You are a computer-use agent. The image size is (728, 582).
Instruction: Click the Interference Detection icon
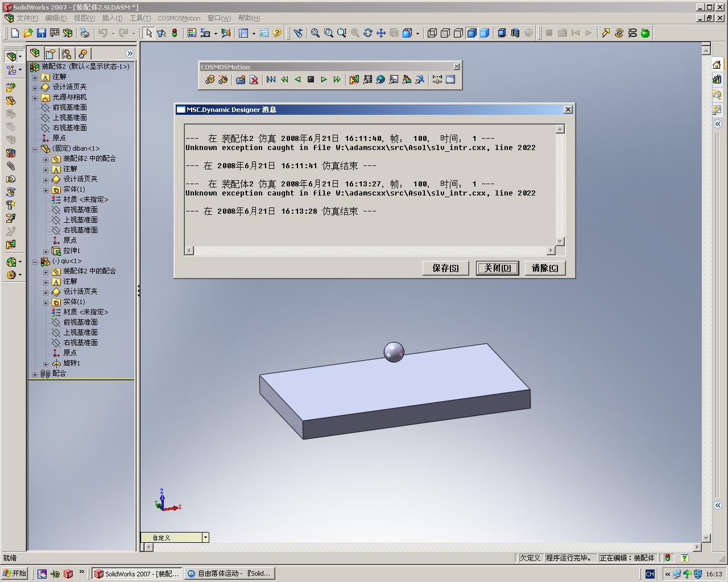(11, 244)
